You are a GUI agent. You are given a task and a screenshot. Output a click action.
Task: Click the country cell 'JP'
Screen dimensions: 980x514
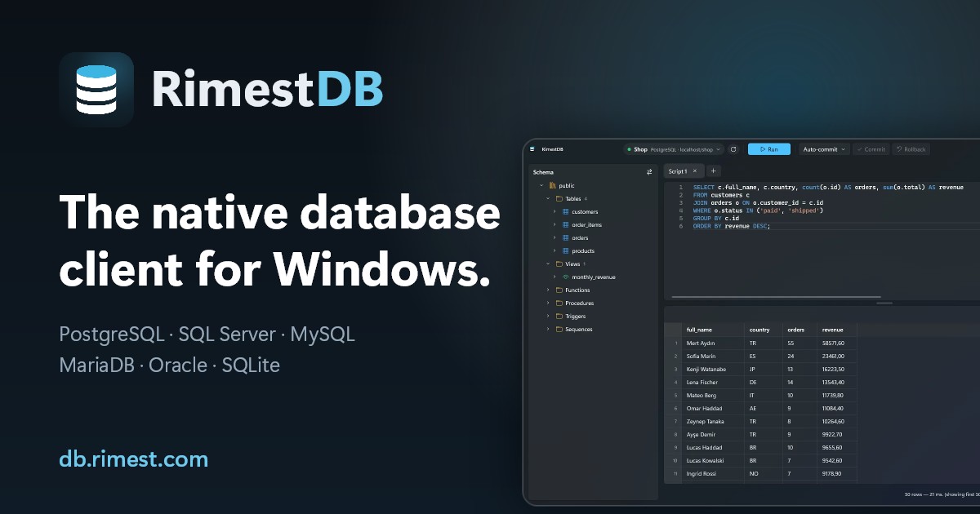click(x=764, y=370)
